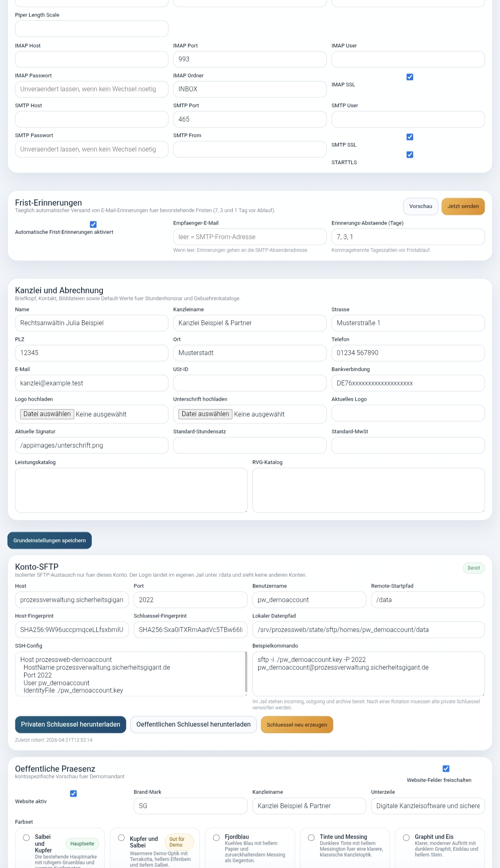
Task: Uncheck the Website aktiv checkbox
Action: pos(73,793)
